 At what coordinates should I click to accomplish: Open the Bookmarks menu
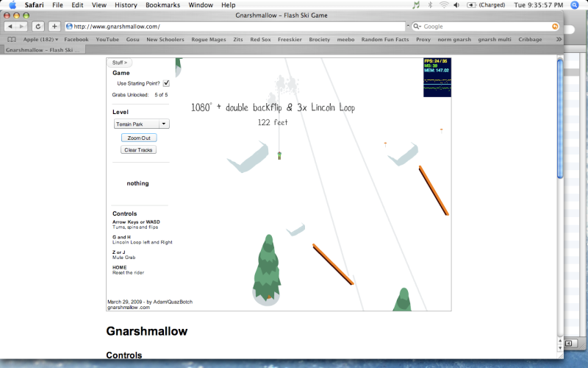tap(162, 5)
